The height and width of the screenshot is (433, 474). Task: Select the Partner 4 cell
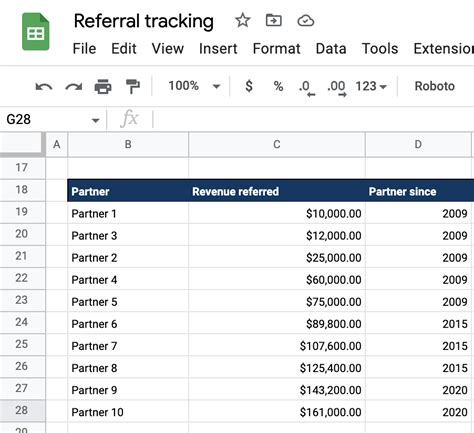coord(128,279)
